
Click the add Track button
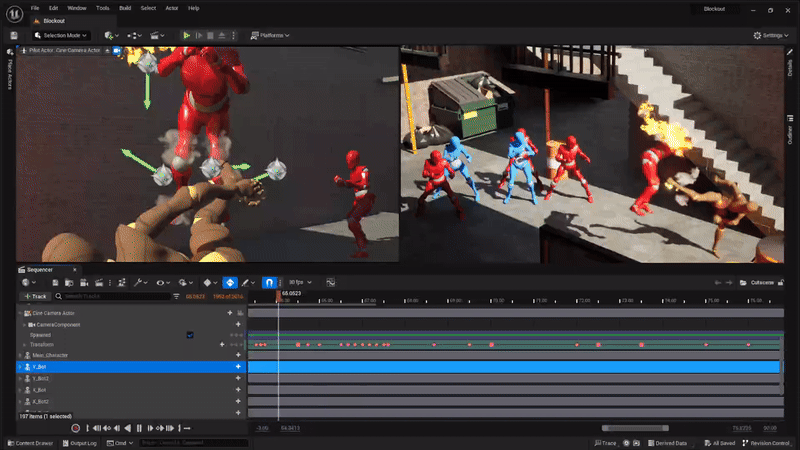pyautogui.click(x=35, y=296)
